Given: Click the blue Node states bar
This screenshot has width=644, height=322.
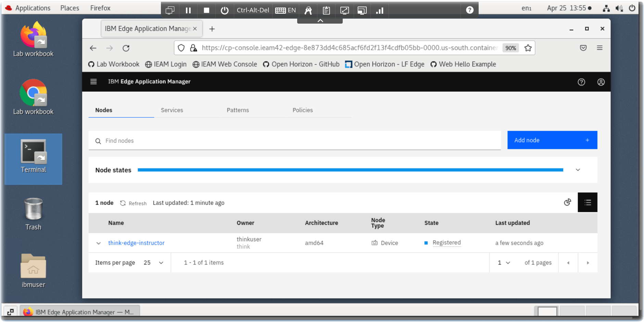Looking at the screenshot, I should 350,170.
